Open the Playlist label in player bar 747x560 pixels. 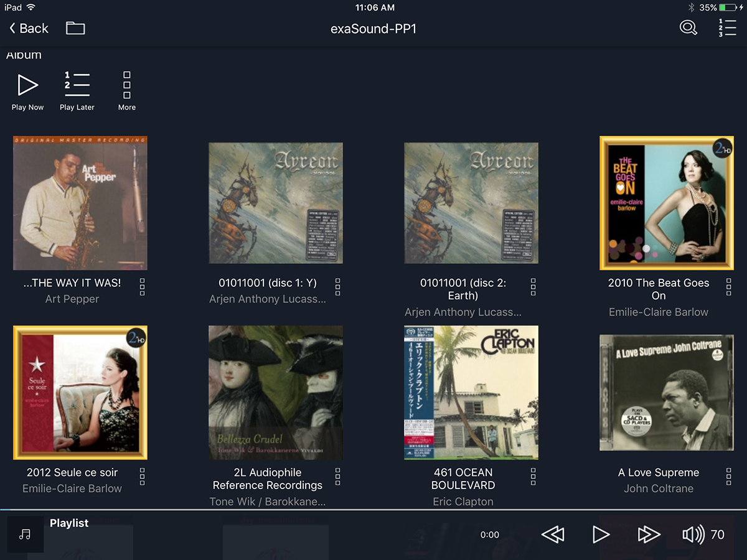[x=69, y=523]
